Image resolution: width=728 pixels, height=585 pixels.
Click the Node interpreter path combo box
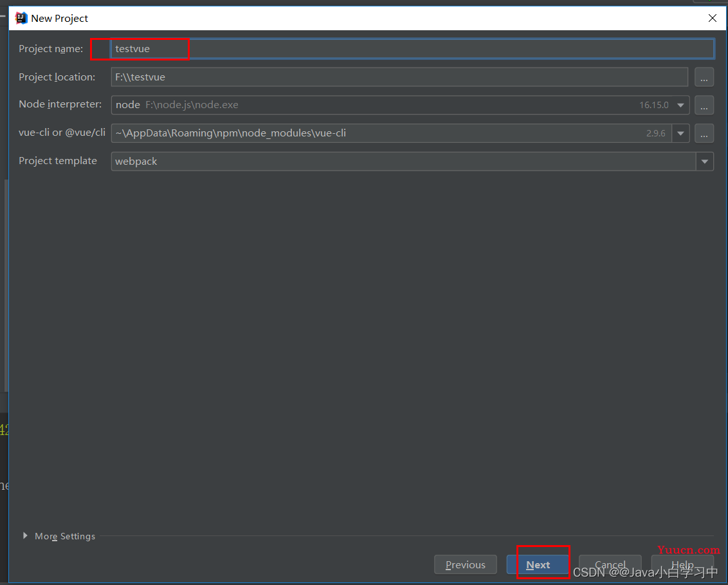(x=400, y=105)
